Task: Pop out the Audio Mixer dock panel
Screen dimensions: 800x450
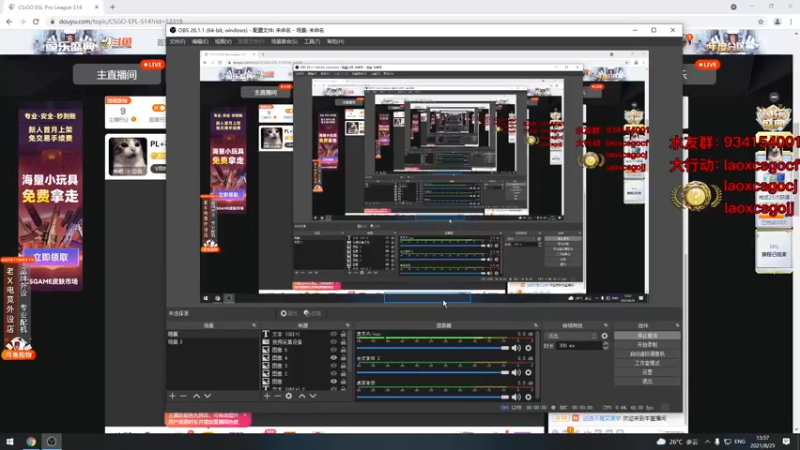Action: tap(536, 326)
